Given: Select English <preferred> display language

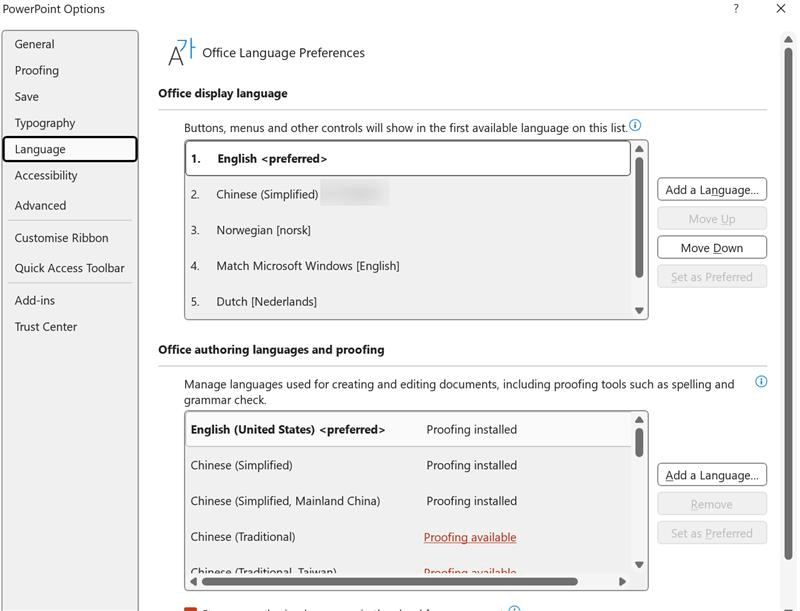Looking at the screenshot, I should pos(408,159).
